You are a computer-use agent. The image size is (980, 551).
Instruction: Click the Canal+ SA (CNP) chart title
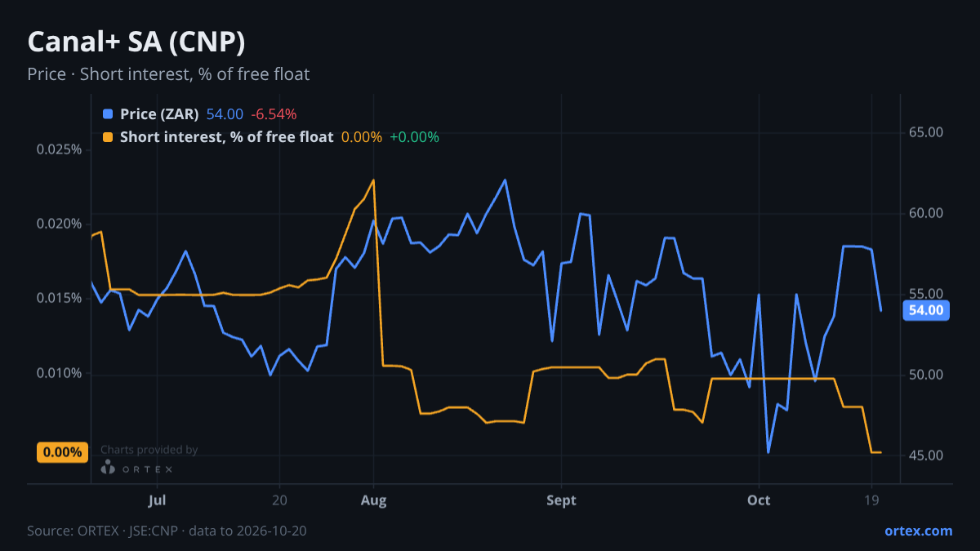(136, 41)
